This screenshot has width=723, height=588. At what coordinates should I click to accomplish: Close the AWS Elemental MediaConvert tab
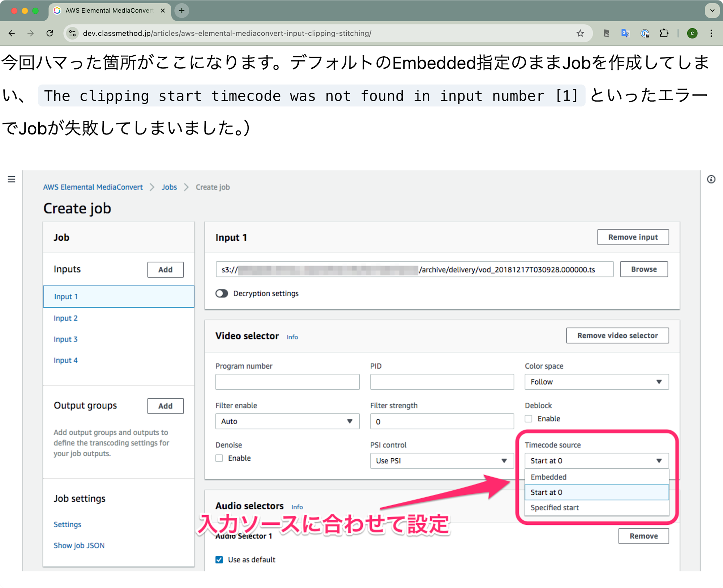coord(163,10)
